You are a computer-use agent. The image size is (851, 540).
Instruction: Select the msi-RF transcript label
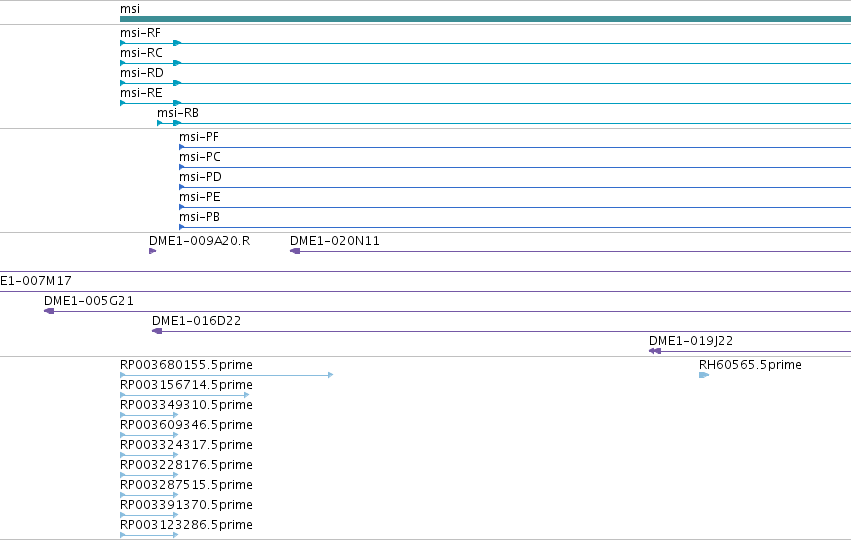140,33
